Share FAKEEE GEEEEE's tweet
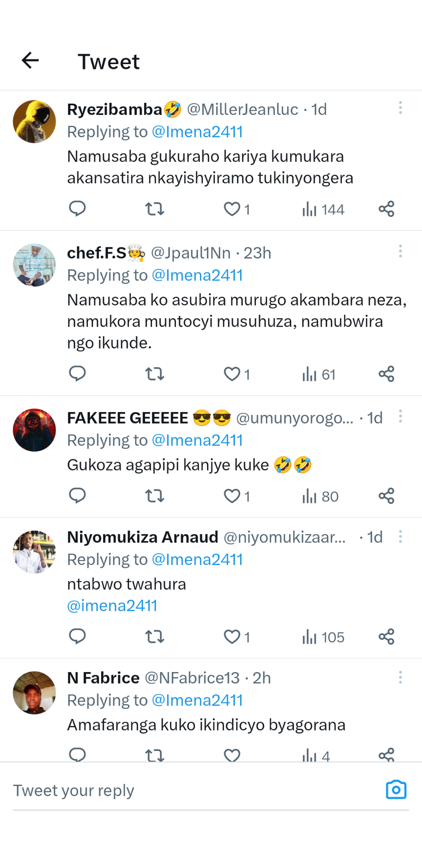422x868 pixels. [x=386, y=496]
